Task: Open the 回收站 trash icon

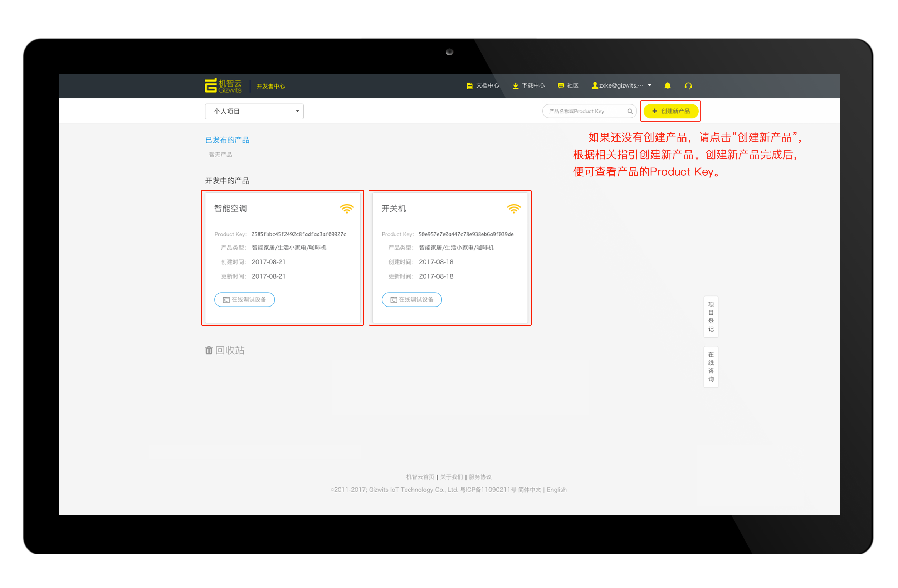Action: pyautogui.click(x=209, y=351)
